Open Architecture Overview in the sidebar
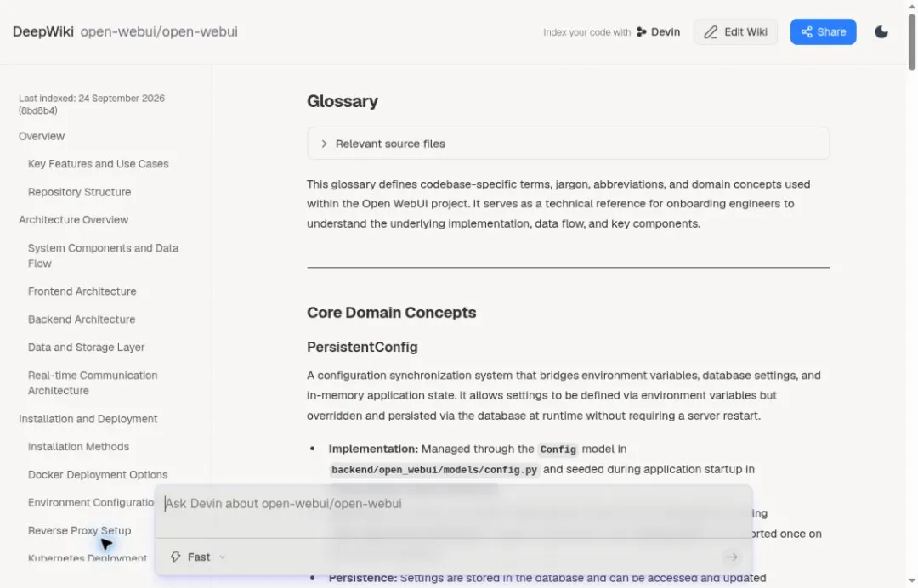Screen dimensions: 918x588 [x=74, y=220]
